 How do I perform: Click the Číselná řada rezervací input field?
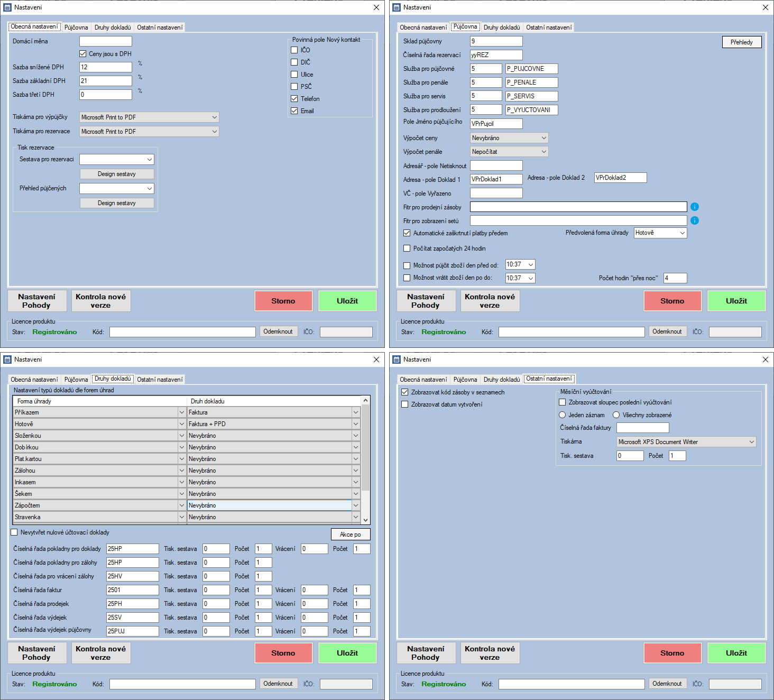pos(496,55)
